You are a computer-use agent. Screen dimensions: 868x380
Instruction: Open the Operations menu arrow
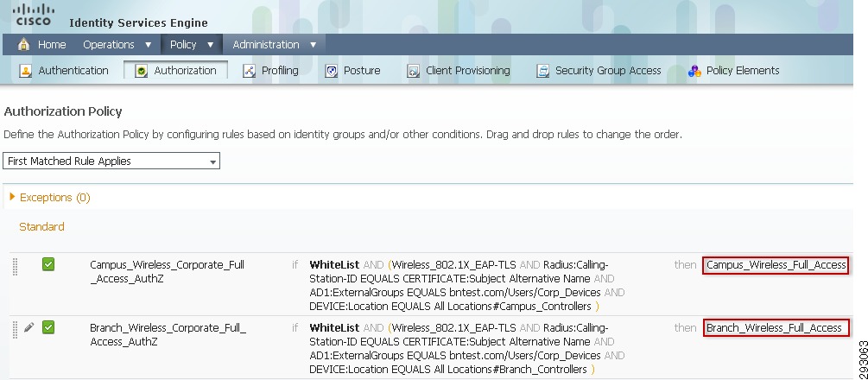pos(148,45)
